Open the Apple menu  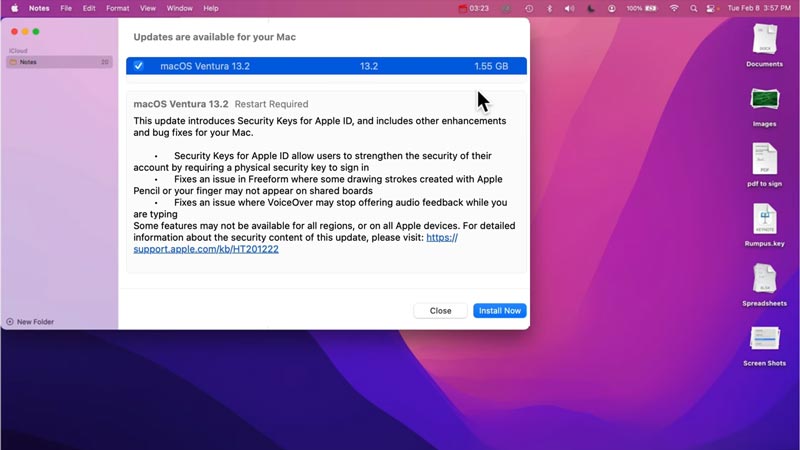click(14, 8)
